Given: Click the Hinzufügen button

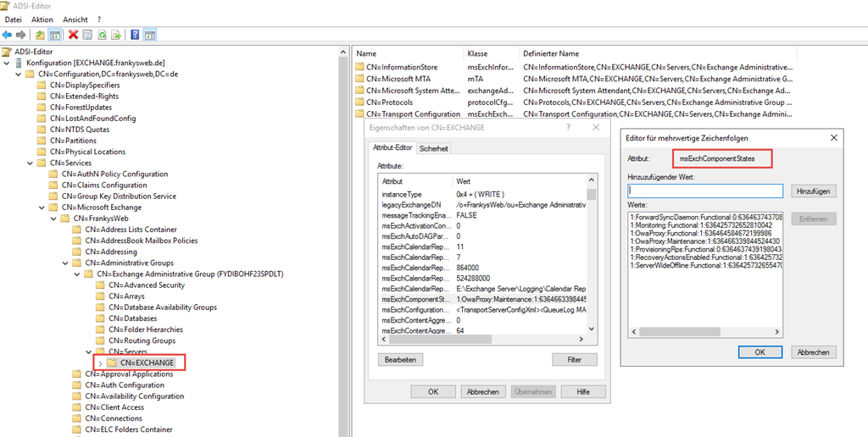Looking at the screenshot, I should 814,191.
